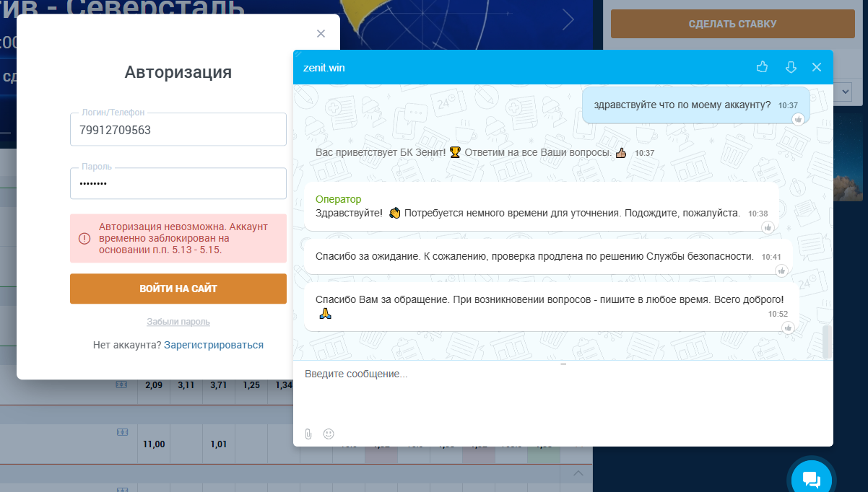This screenshot has height=492, width=868.
Task: Click the Введите сообщение chat text area
Action: coord(556,390)
